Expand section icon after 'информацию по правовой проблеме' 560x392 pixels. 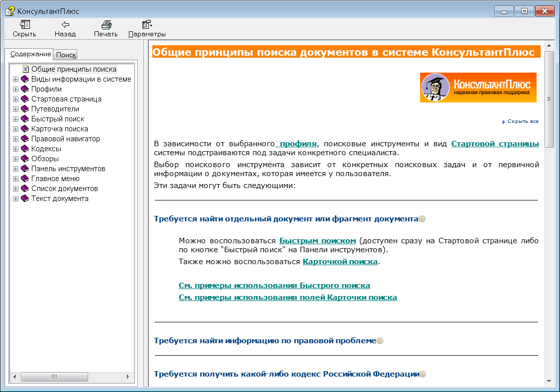coord(380,341)
